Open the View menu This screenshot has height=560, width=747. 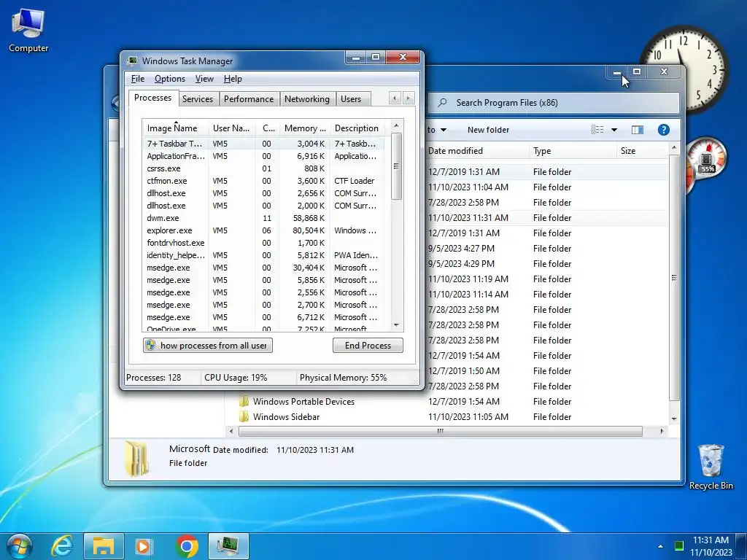204,79
